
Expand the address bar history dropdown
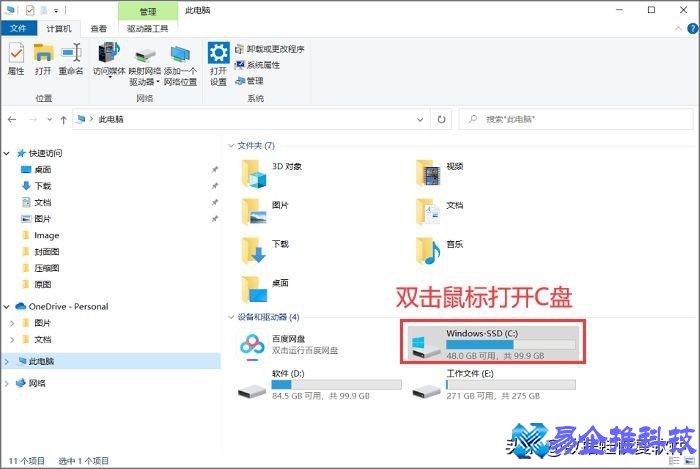[420, 119]
